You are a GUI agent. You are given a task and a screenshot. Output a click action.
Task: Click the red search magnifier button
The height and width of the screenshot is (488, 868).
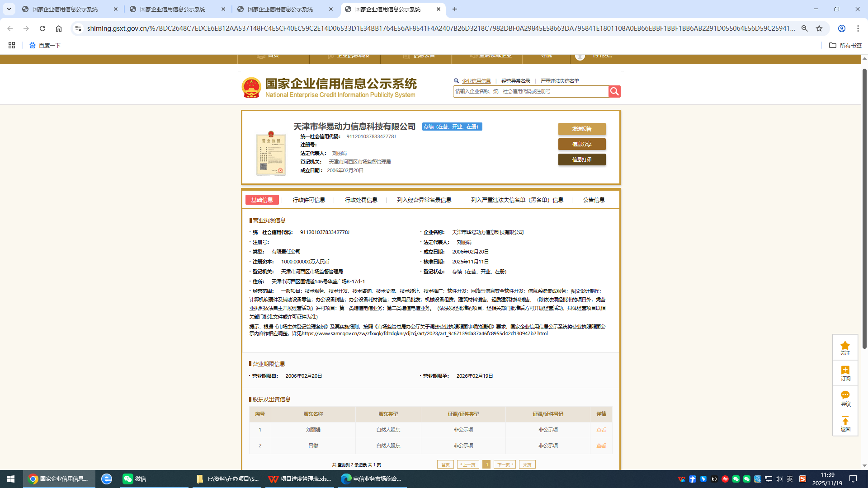pyautogui.click(x=614, y=91)
